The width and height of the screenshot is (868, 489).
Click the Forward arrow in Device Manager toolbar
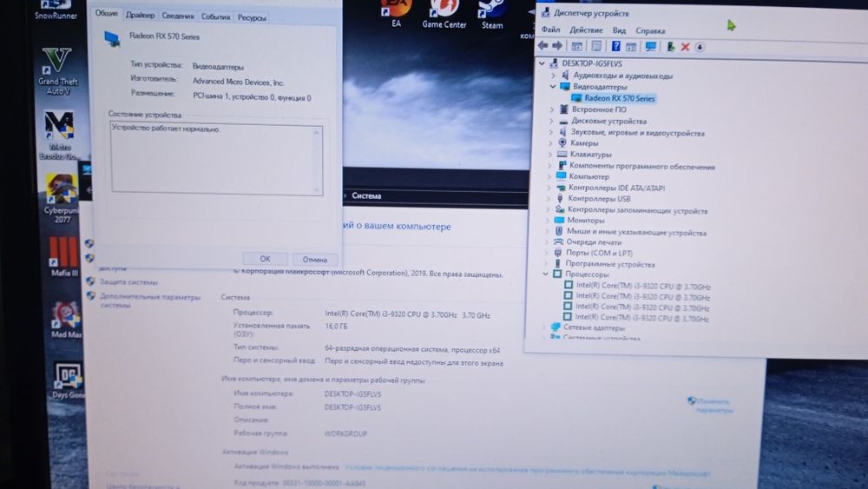click(x=557, y=46)
